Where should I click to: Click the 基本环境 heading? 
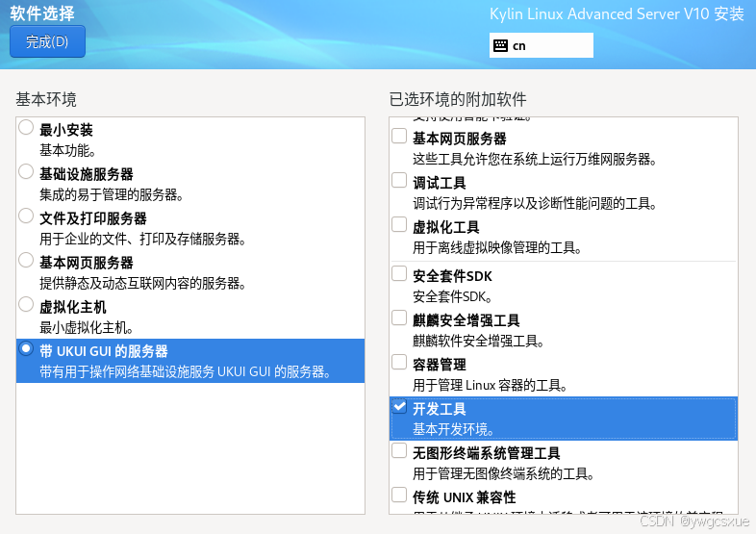tap(46, 99)
